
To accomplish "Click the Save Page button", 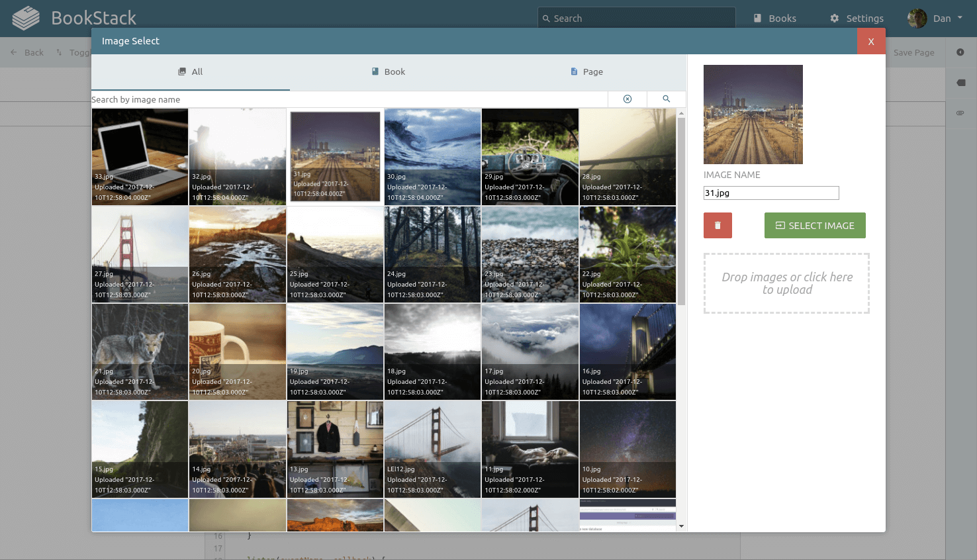I will (x=913, y=52).
